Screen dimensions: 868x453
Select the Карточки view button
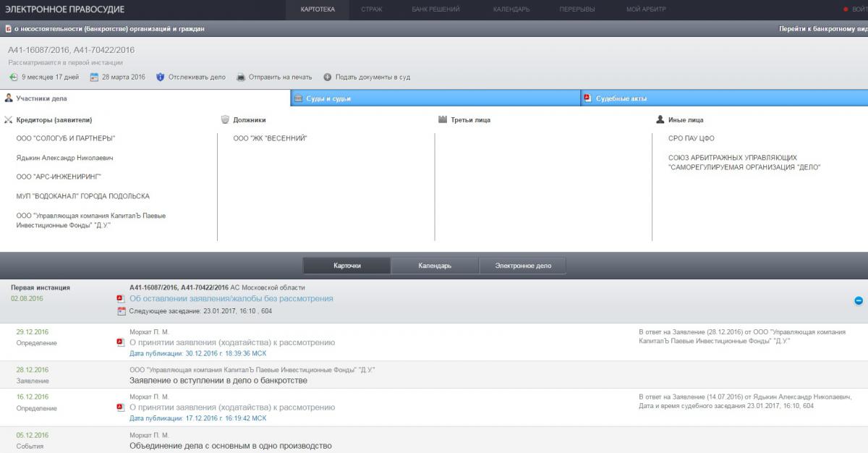pyautogui.click(x=346, y=266)
